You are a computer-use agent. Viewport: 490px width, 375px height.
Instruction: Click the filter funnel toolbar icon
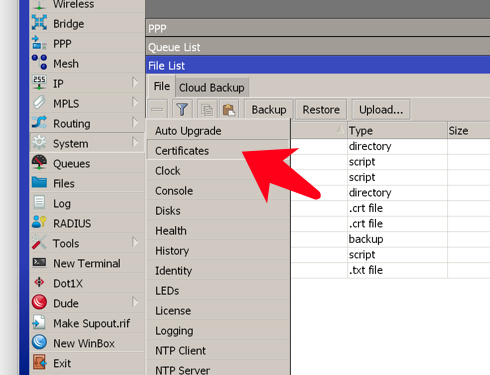[182, 109]
